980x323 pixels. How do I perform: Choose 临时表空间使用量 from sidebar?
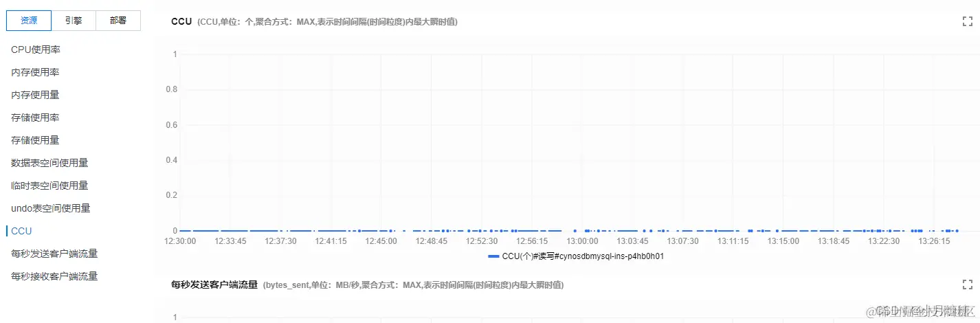[x=49, y=186]
